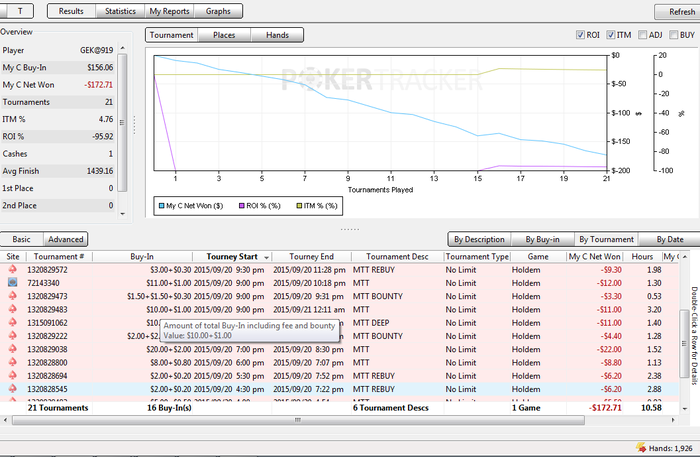This screenshot has height=457, width=700.
Task: Select the Hands graph tab
Action: coord(277,35)
